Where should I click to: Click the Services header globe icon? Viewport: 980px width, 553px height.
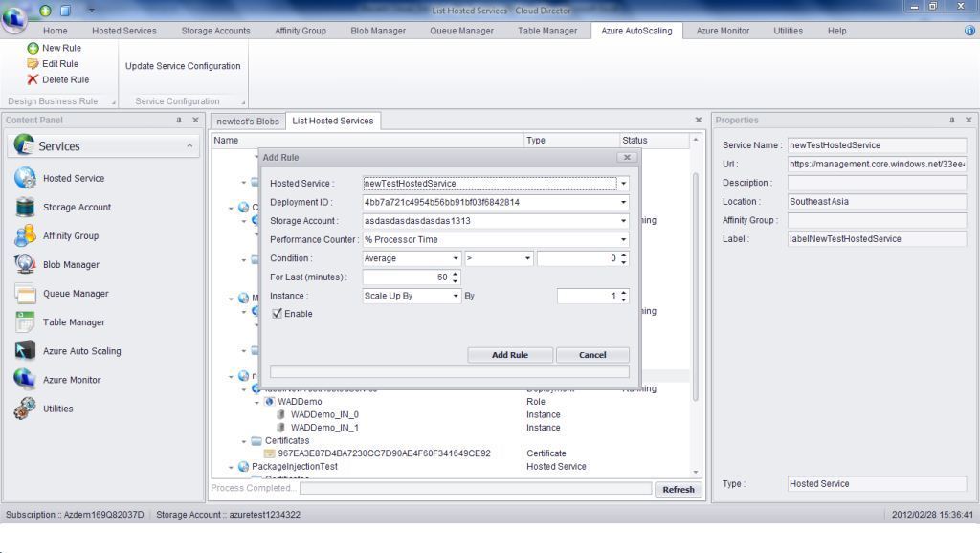[24, 145]
